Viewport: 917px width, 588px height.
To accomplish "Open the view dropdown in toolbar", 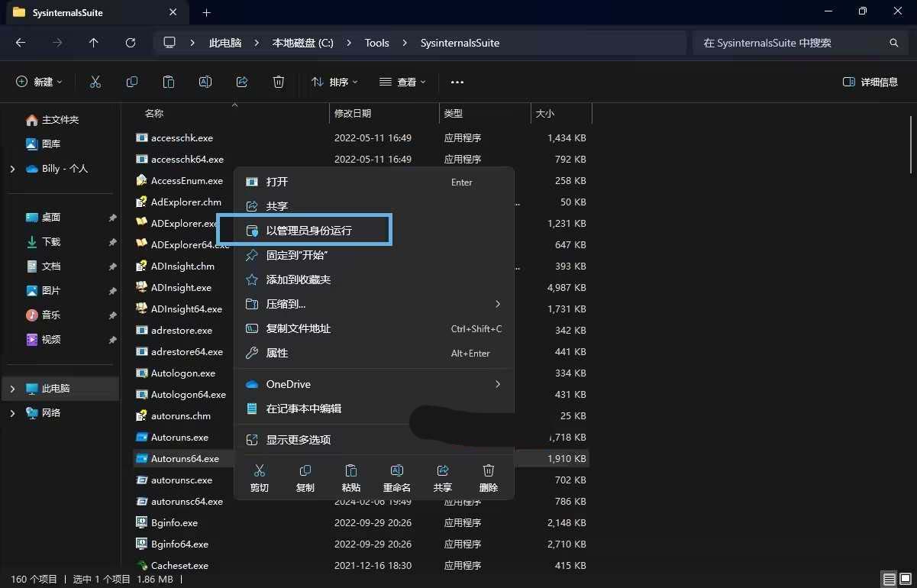I will pyautogui.click(x=402, y=82).
